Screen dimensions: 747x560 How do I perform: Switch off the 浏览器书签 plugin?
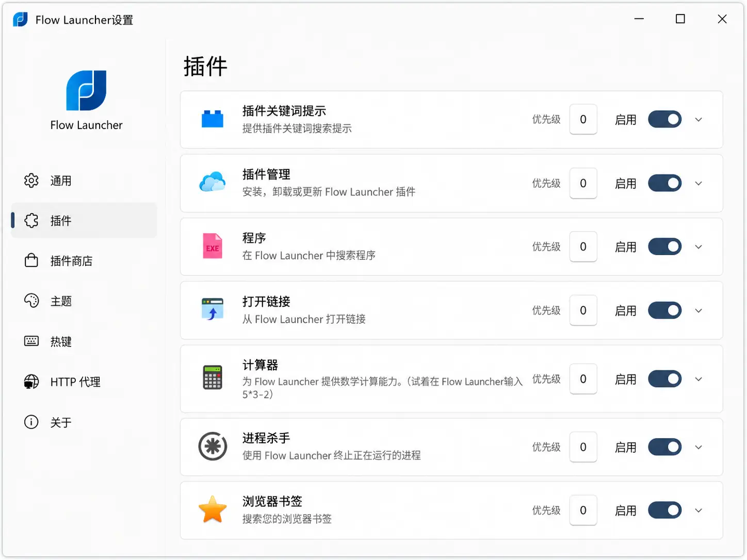point(664,510)
